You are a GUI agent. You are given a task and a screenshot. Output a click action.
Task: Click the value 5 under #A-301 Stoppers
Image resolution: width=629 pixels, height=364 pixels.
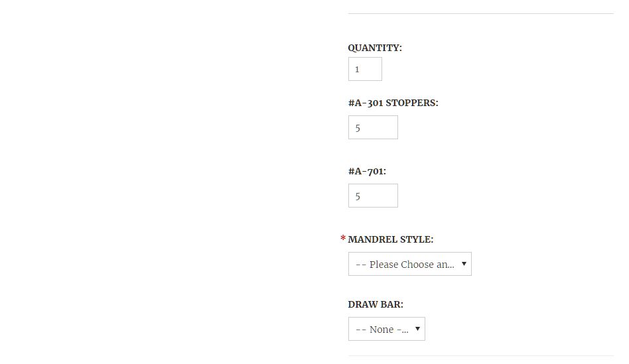click(x=358, y=128)
